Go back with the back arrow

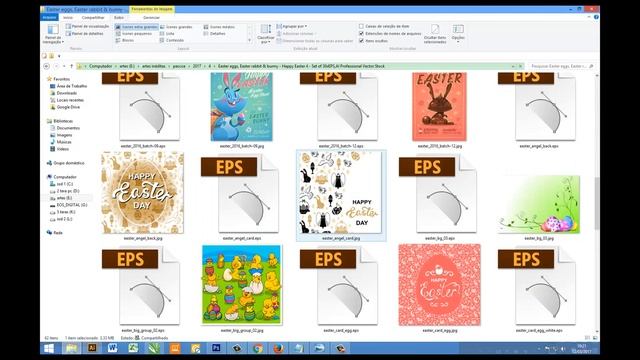tap(47, 66)
